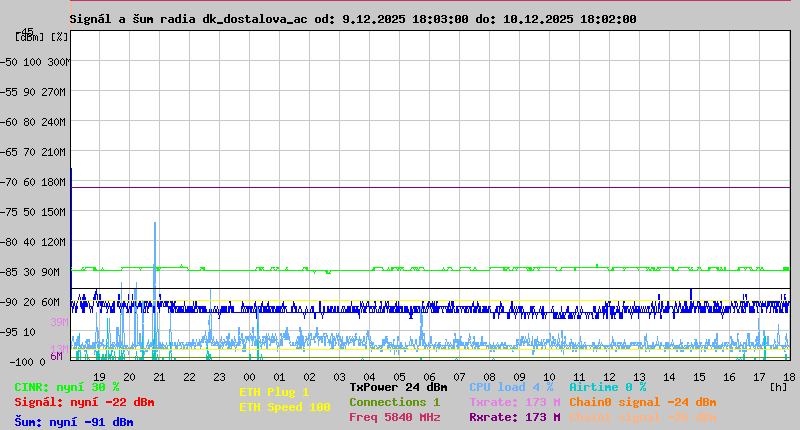Viewport: 800px width, 430px height.
Task: Click the purple Rxrate horizontal line in the graph
Action: (x=431, y=188)
